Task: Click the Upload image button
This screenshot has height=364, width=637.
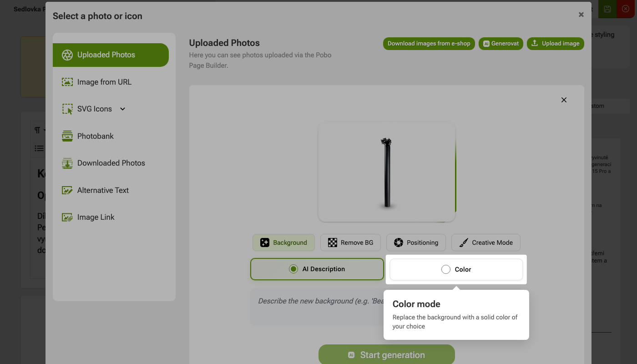Action: click(556, 44)
